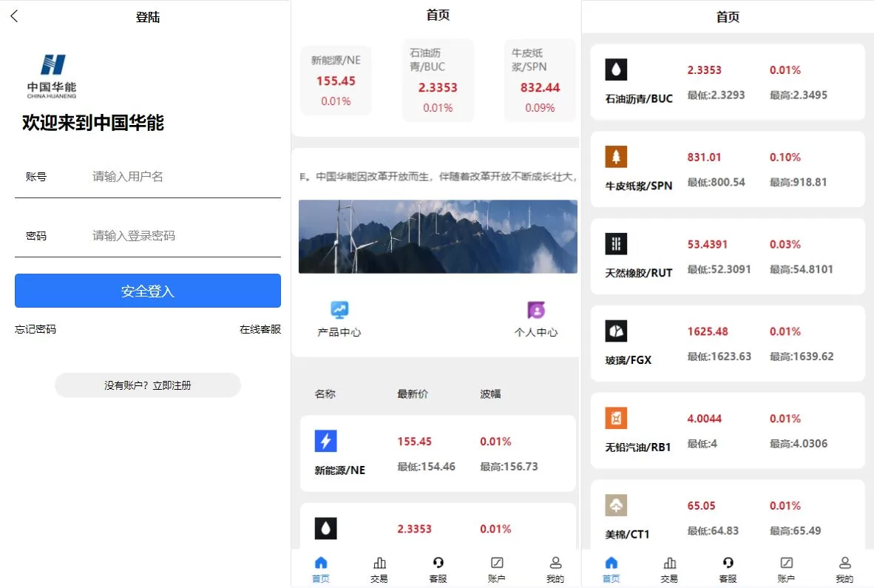Middle screen: tap 交易 tab icon
This screenshot has width=874, height=588.
point(379,562)
